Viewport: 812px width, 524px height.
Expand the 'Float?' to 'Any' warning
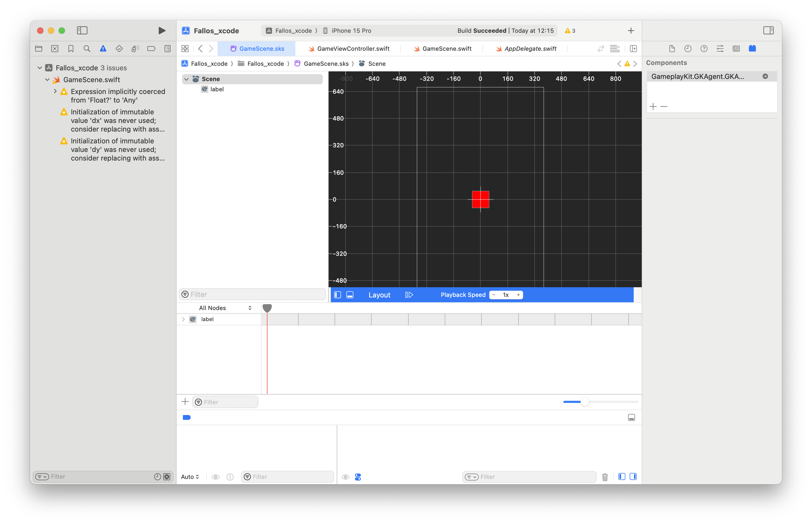pyautogui.click(x=55, y=91)
